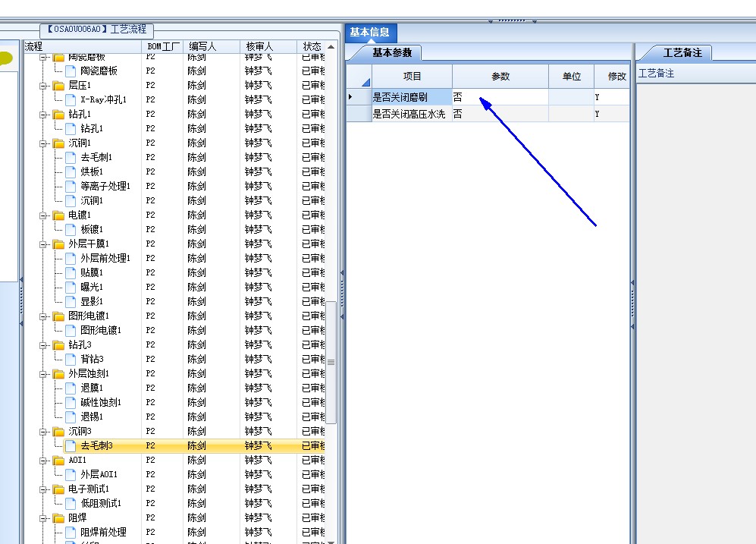756x544 pixels.
Task: Click the document icon of 外层前处理1
Action: [x=71, y=258]
